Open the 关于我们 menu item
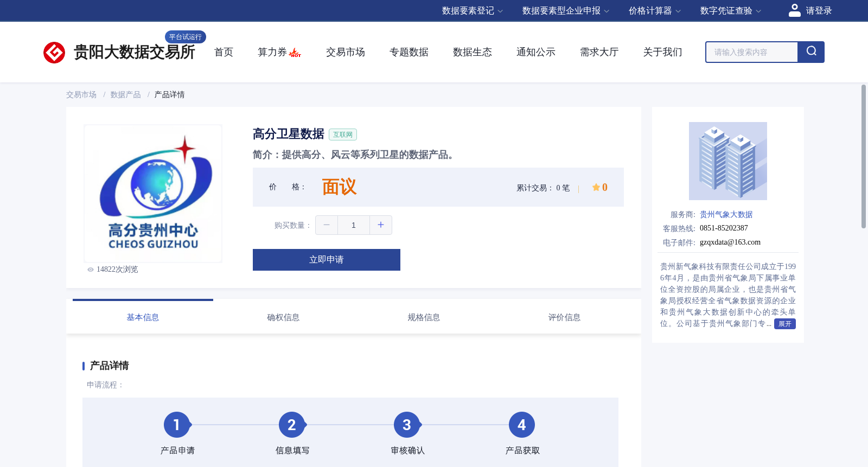Image resolution: width=868 pixels, height=467 pixels. click(663, 52)
